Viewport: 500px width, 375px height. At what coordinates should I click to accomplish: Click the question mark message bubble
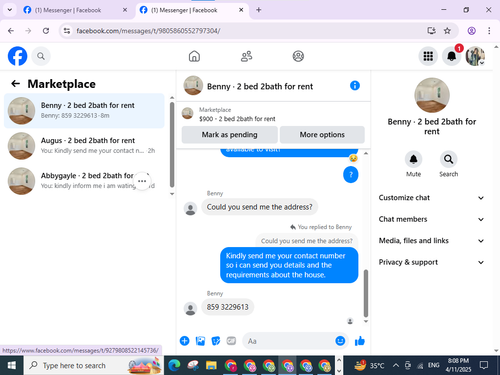351,174
